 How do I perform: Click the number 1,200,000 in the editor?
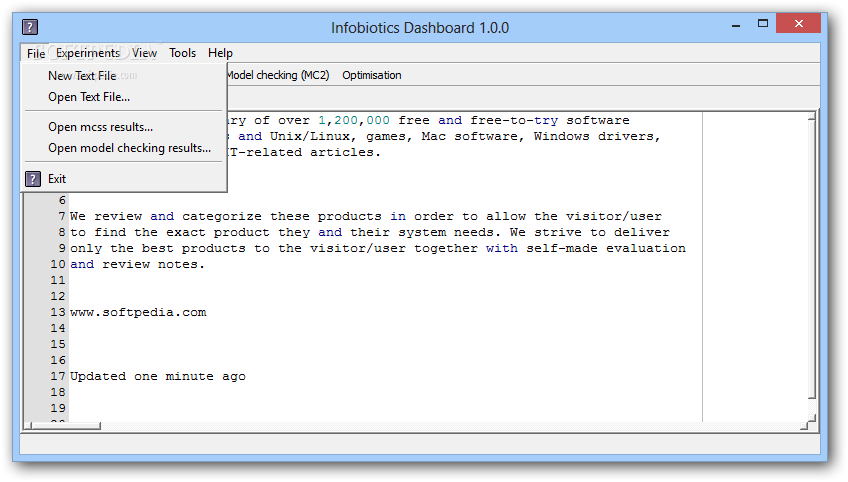pos(354,121)
